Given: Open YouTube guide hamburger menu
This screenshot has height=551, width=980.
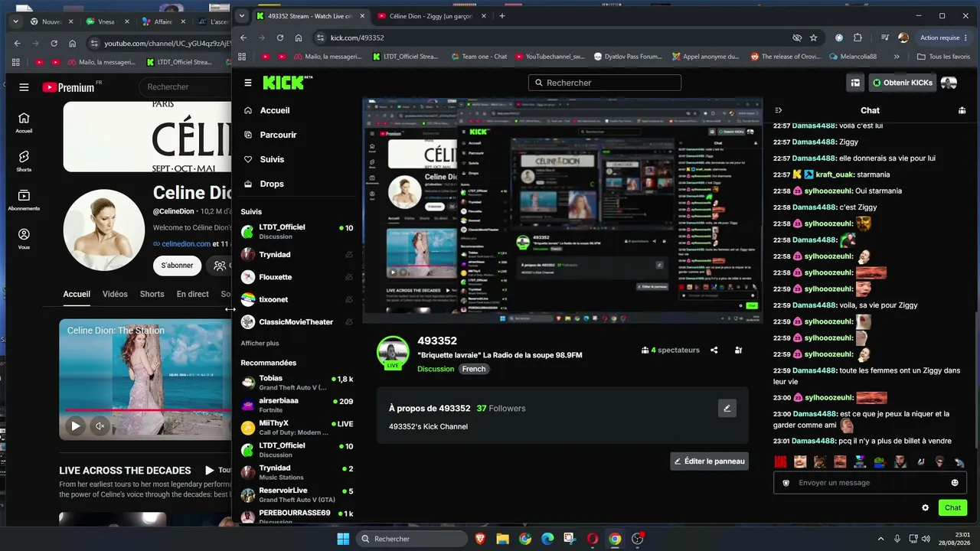Looking at the screenshot, I should pos(24,87).
